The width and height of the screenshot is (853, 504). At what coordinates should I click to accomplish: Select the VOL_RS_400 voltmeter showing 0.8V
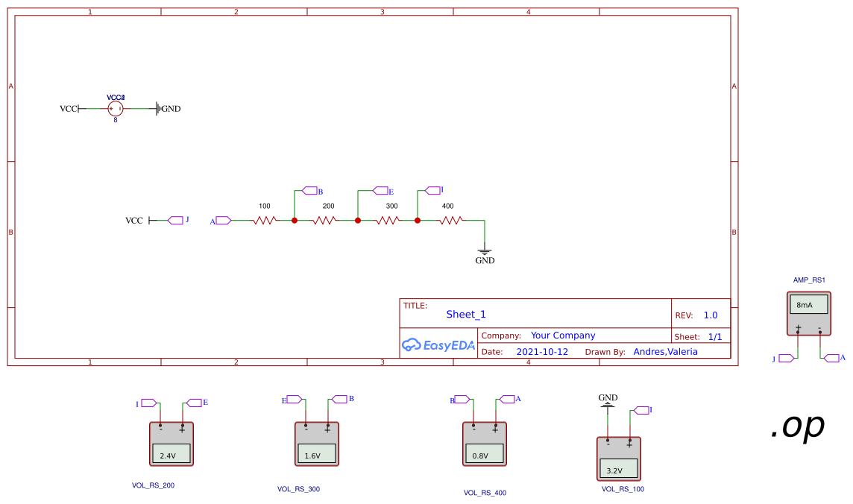point(484,444)
